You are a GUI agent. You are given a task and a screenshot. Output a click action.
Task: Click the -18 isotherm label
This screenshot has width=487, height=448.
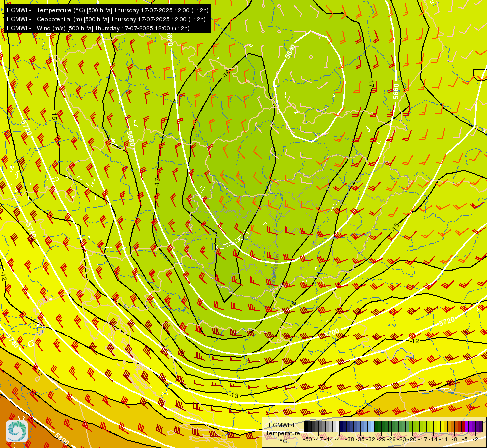pyautogui.click(x=226, y=73)
